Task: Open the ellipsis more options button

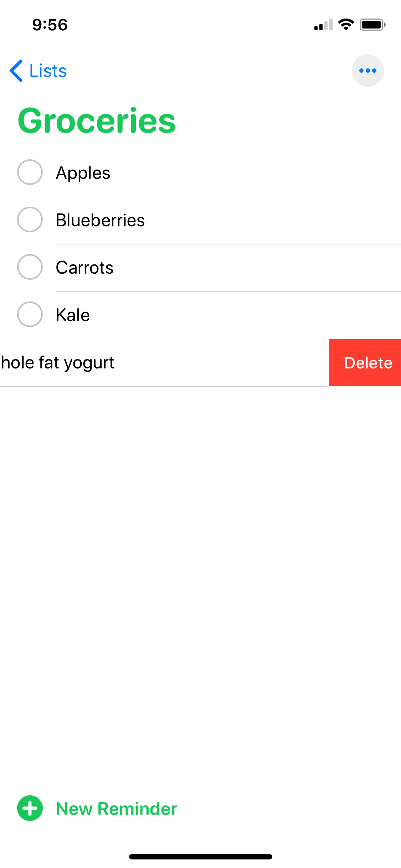Action: click(x=367, y=71)
